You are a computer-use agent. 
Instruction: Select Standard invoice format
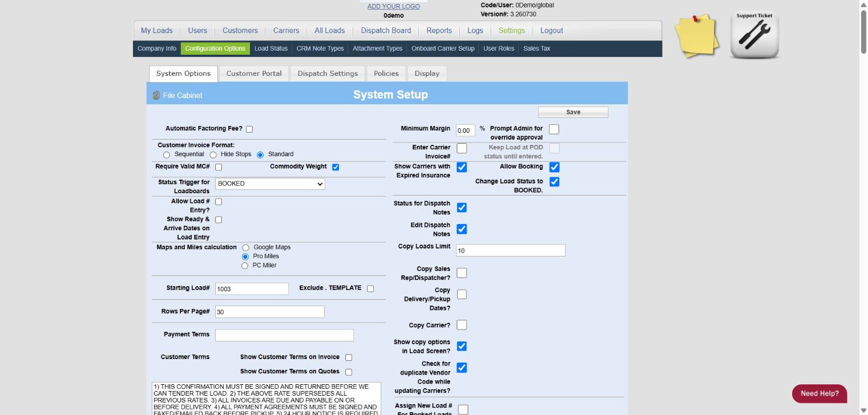click(x=260, y=154)
